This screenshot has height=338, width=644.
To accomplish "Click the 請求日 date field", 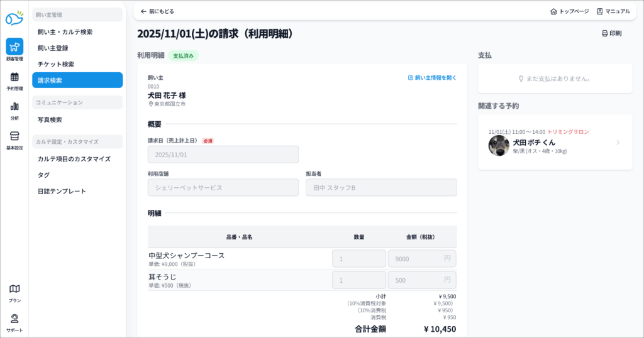I will 223,155.
